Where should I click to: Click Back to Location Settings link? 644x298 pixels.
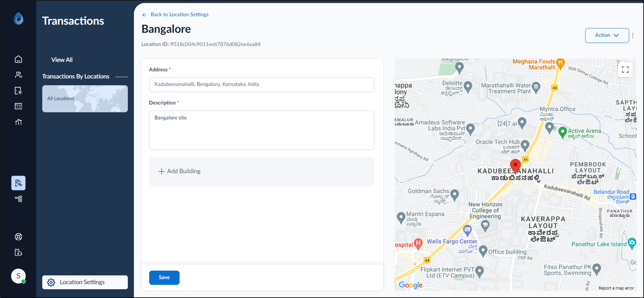click(180, 14)
